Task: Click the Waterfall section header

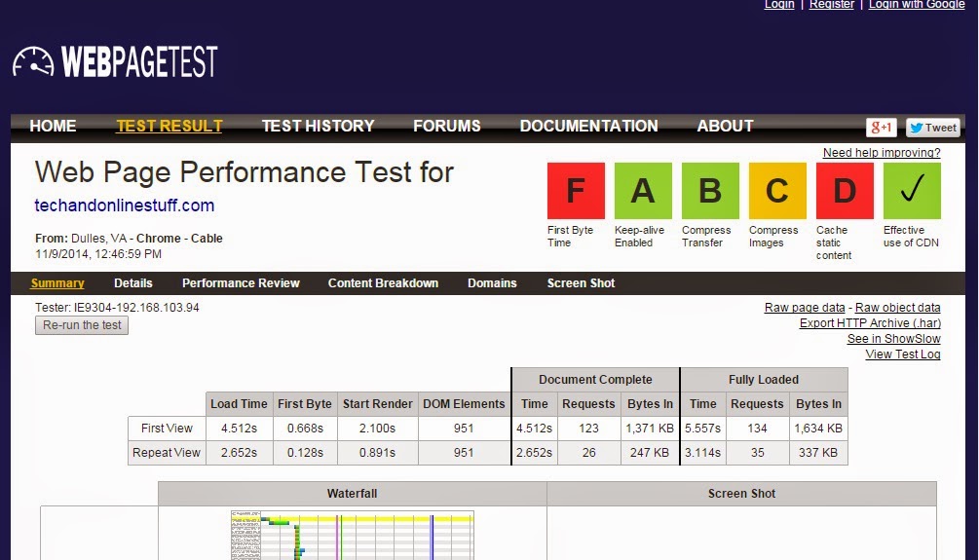Action: [x=352, y=493]
